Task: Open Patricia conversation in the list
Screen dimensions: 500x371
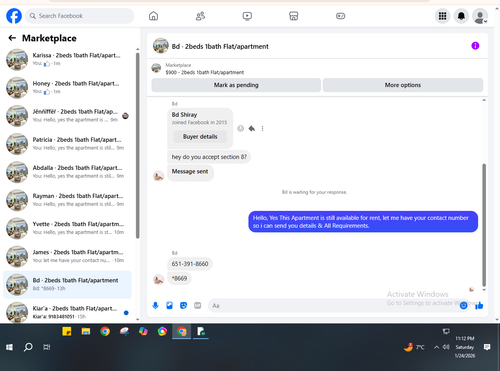Action: click(67, 144)
